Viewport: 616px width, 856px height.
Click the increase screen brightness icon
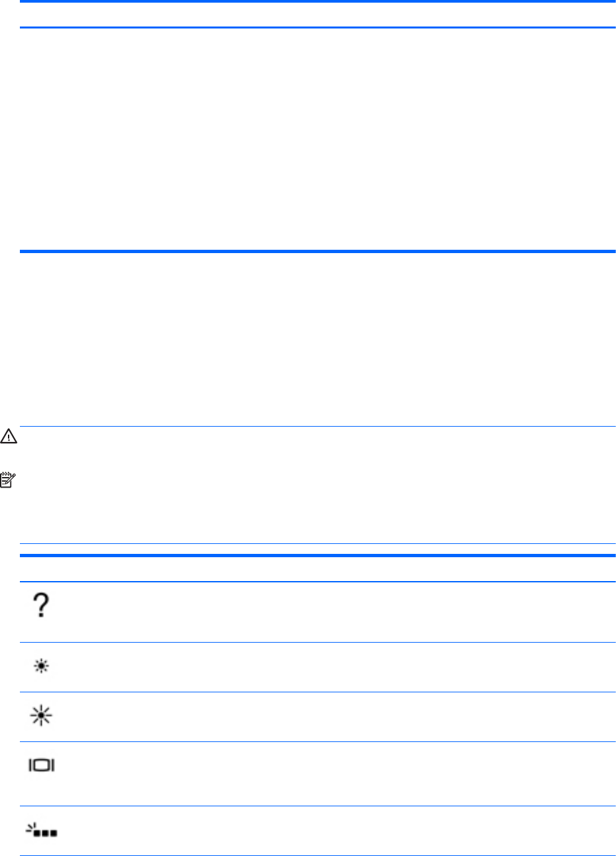[x=41, y=716]
